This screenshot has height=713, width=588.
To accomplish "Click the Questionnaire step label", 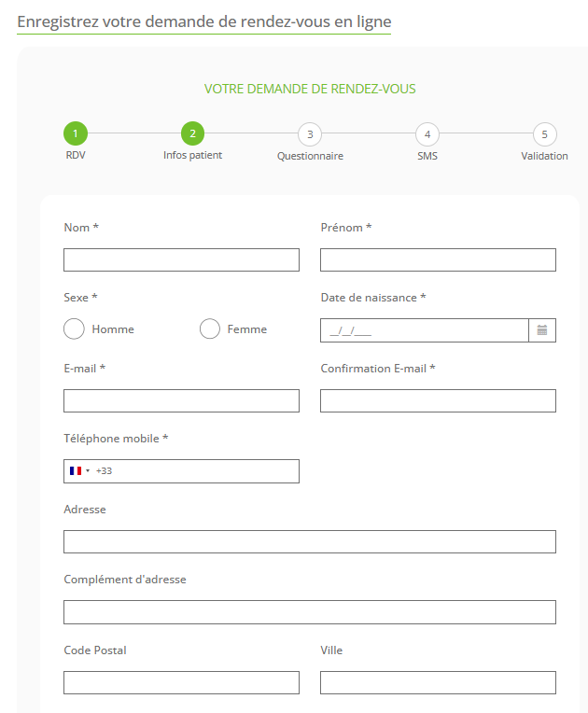I will point(310,156).
